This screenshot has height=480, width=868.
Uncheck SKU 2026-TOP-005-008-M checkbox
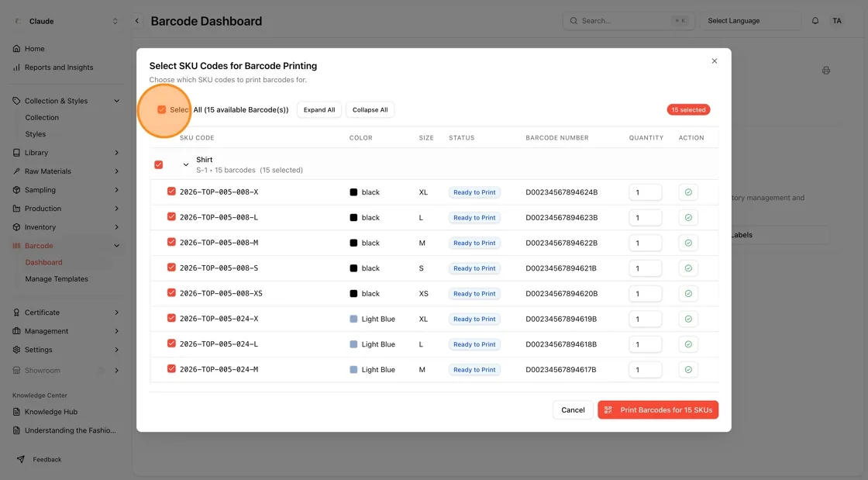(x=171, y=242)
